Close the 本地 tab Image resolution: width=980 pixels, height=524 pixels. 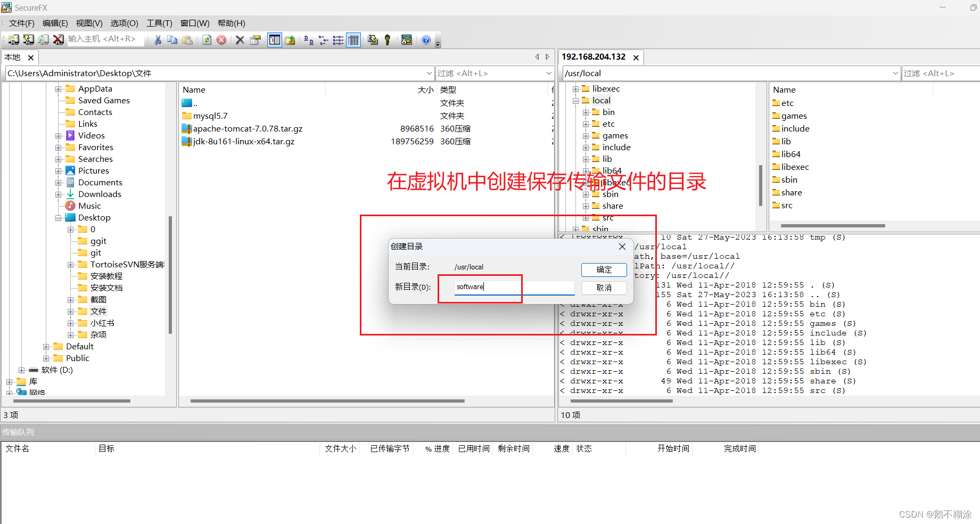(x=31, y=58)
